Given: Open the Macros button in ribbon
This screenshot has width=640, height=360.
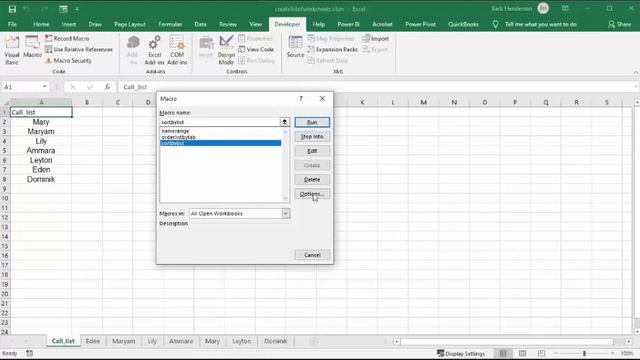Looking at the screenshot, I should pos(32,47).
